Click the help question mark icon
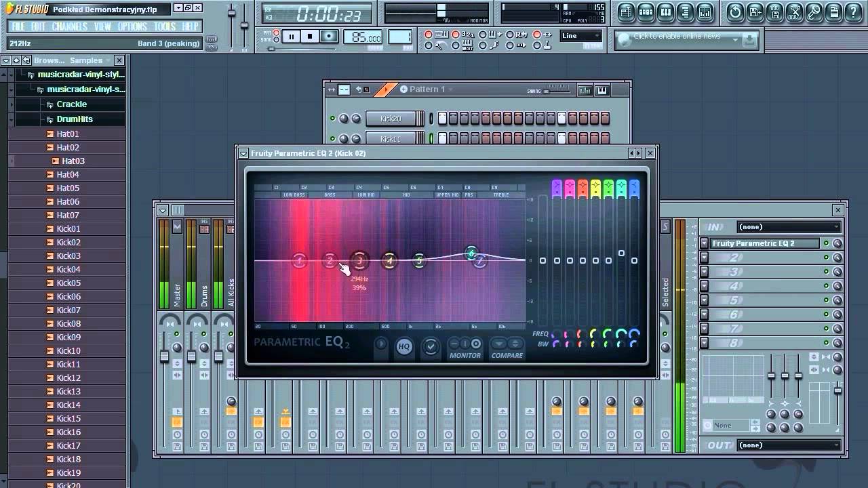The height and width of the screenshot is (488, 868). 854,12
